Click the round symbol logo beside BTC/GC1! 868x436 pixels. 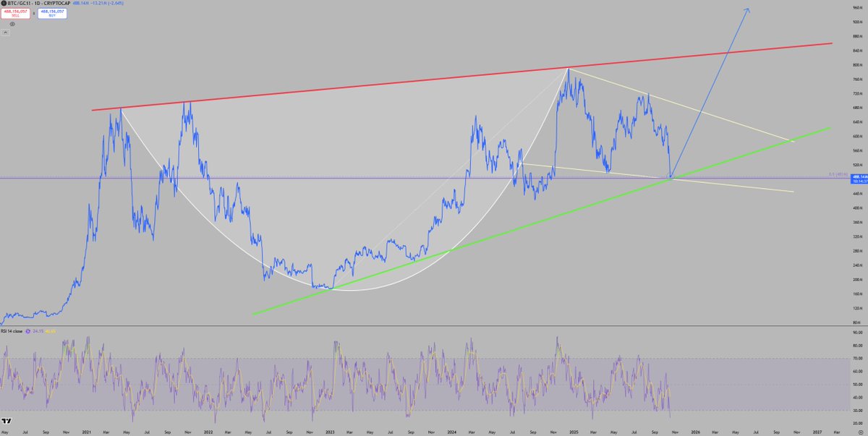pyautogui.click(x=4, y=4)
